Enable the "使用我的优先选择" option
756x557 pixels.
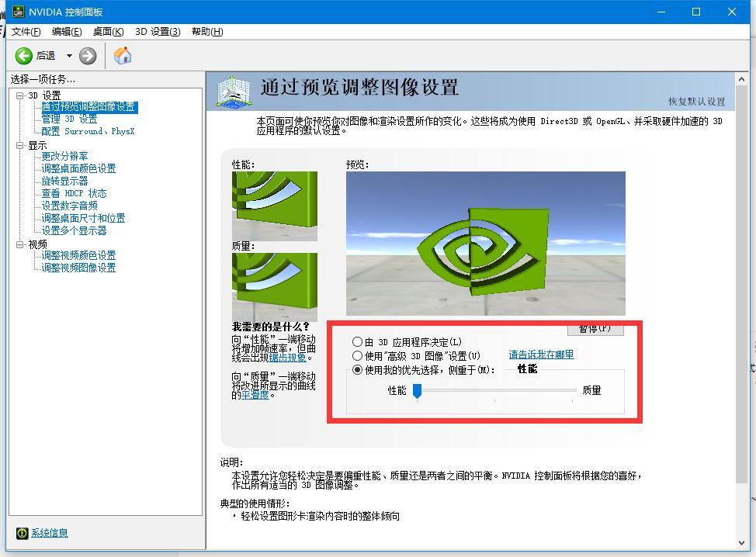pos(358,370)
